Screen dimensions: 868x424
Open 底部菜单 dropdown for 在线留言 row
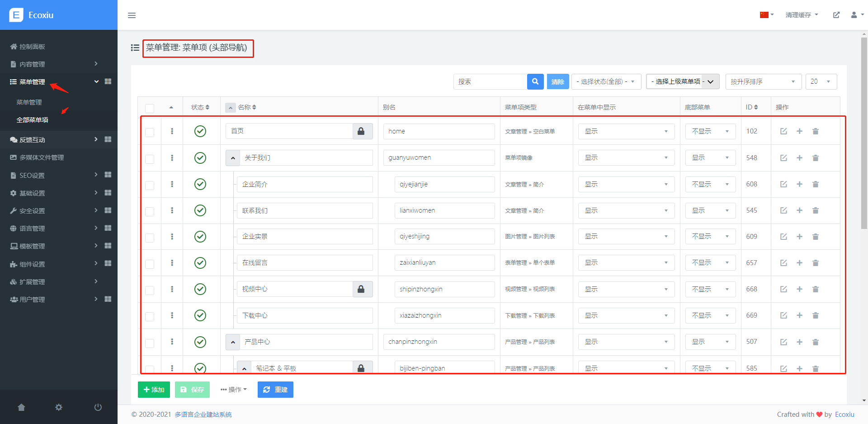tap(710, 263)
